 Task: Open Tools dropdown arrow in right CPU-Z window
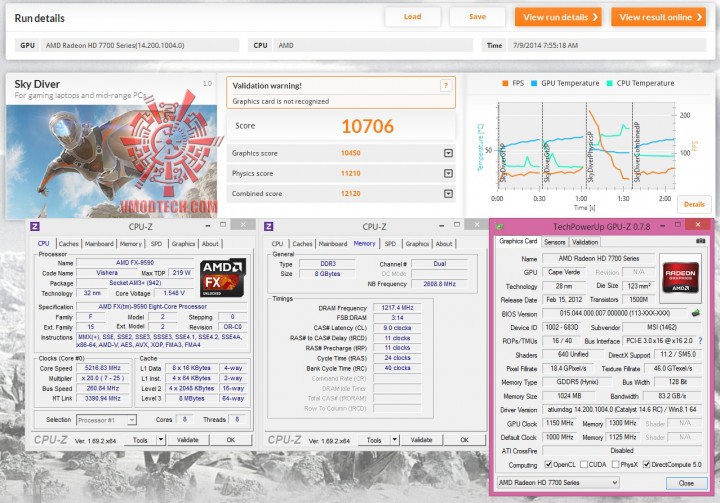(394, 440)
